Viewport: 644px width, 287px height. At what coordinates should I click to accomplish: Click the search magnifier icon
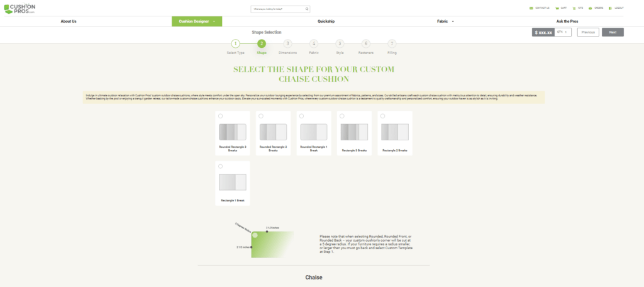point(307,9)
